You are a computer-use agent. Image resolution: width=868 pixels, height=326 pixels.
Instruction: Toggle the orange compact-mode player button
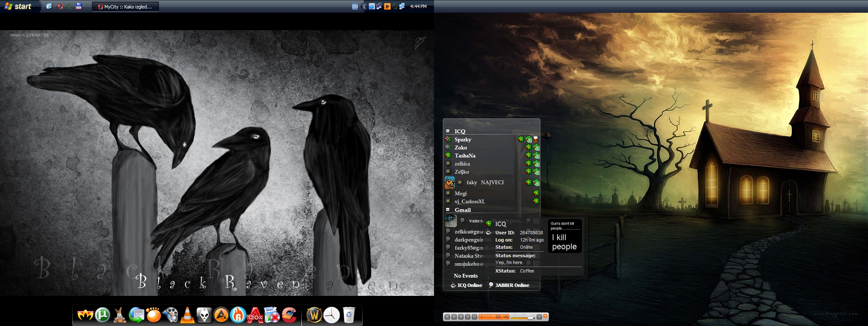tap(546, 316)
